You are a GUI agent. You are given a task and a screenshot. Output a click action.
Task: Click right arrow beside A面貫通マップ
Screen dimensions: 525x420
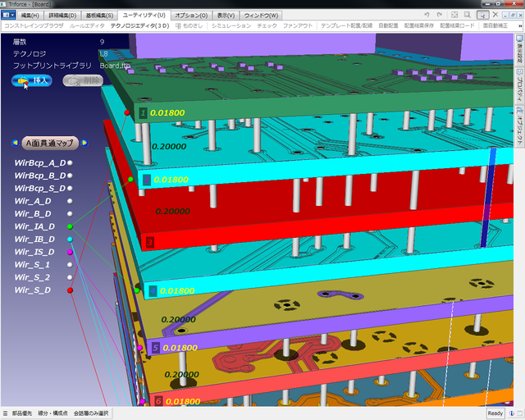pos(84,143)
